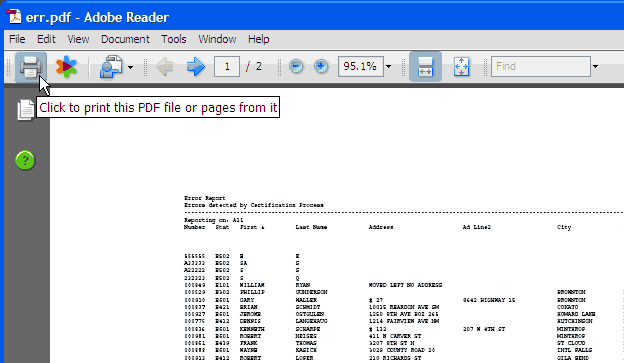Screen dimensions: 624x363
Task: Zoom in using the plus button
Action: [321, 66]
